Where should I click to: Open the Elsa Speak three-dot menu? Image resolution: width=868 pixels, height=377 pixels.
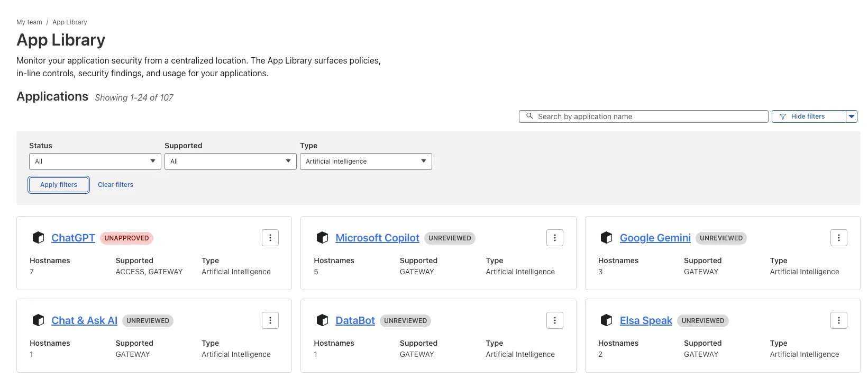click(838, 320)
